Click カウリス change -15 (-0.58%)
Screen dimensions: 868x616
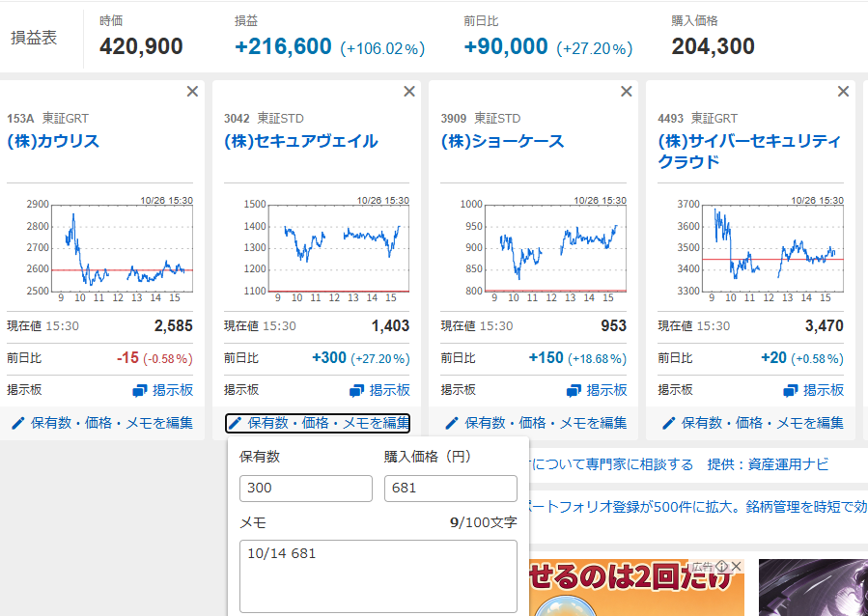(154, 358)
